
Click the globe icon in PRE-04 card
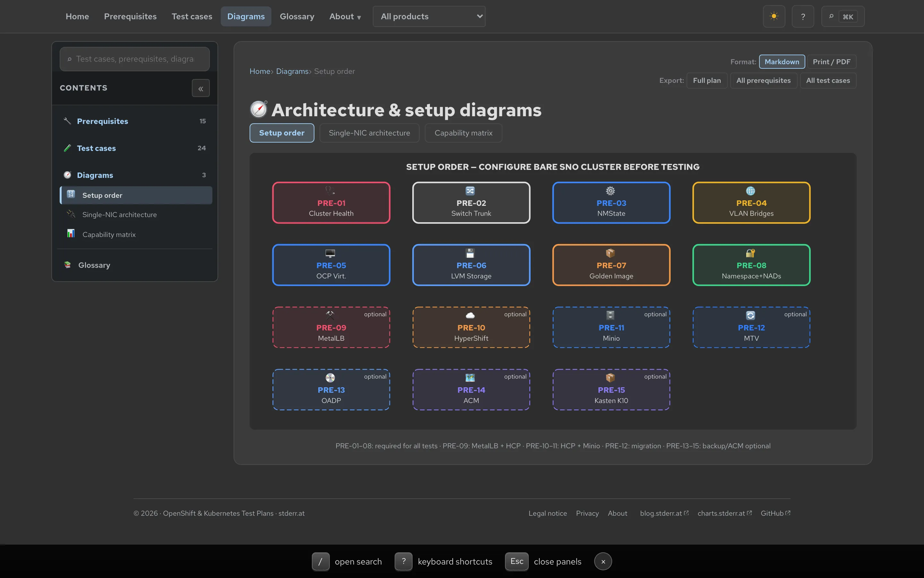point(750,190)
